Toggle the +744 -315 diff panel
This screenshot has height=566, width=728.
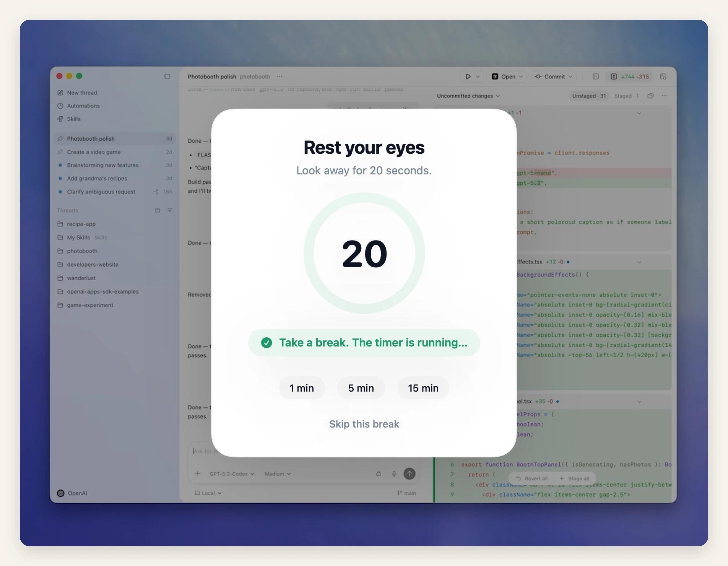point(630,76)
